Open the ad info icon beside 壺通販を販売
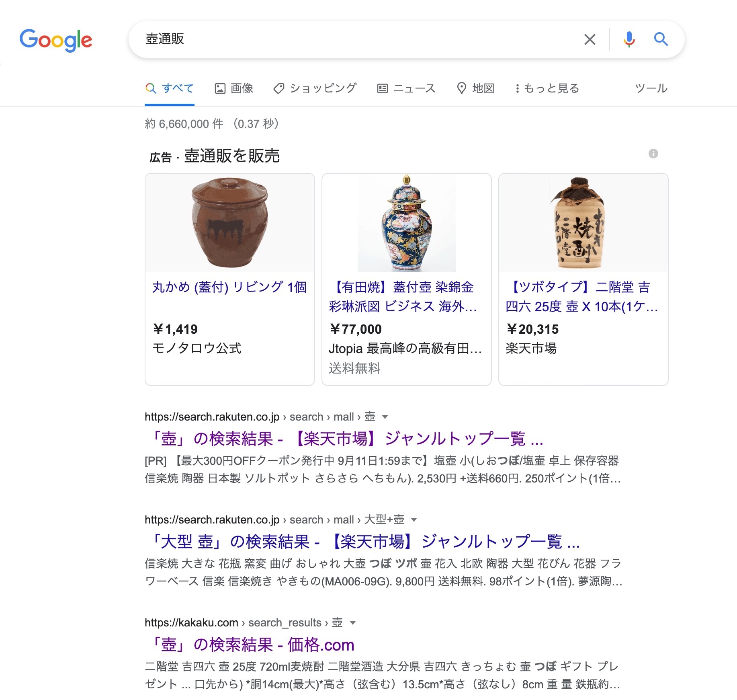The width and height of the screenshot is (737, 700). (653, 154)
